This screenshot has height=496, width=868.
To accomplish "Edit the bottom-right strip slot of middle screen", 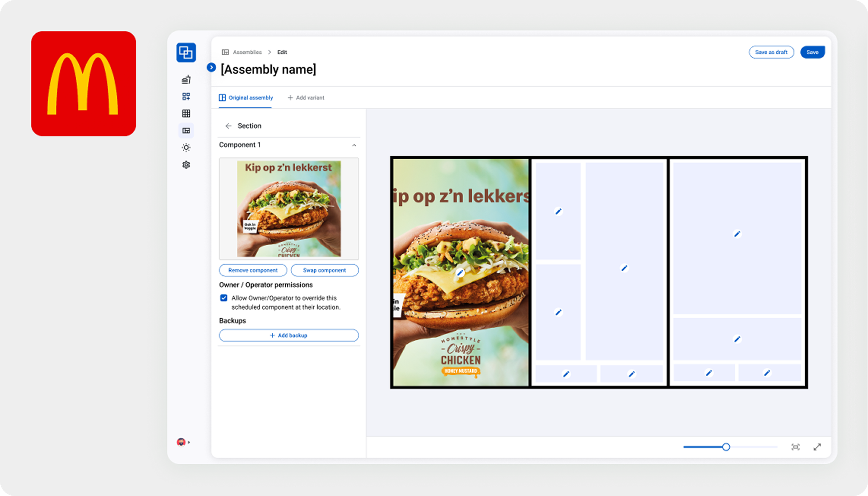I will (x=631, y=374).
